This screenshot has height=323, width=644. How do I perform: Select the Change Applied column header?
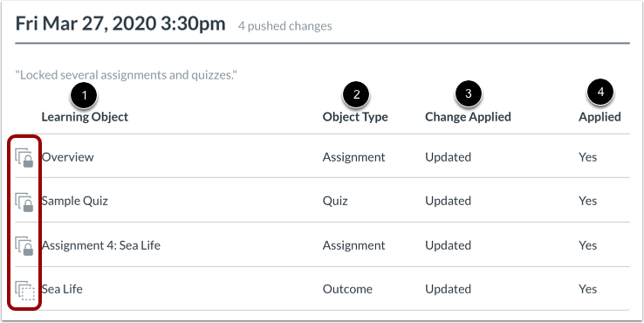click(x=469, y=117)
